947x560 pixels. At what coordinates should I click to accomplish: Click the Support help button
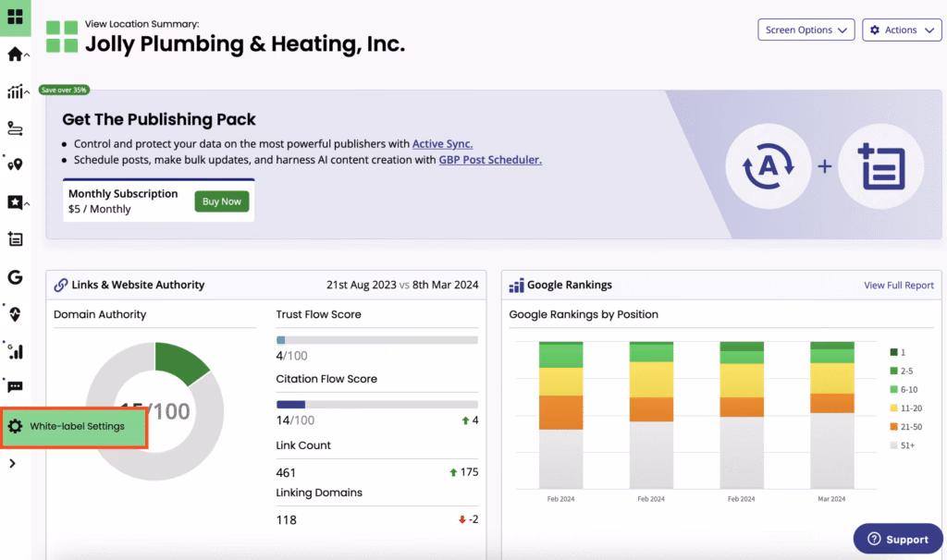coord(896,540)
